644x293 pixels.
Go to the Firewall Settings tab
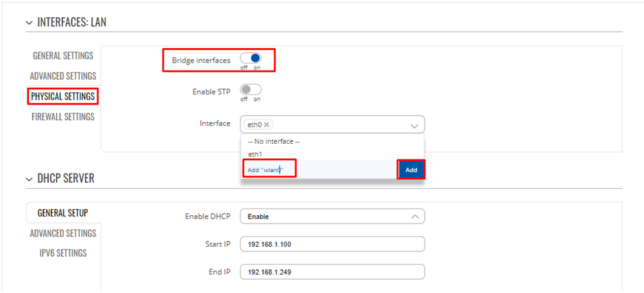(63, 117)
